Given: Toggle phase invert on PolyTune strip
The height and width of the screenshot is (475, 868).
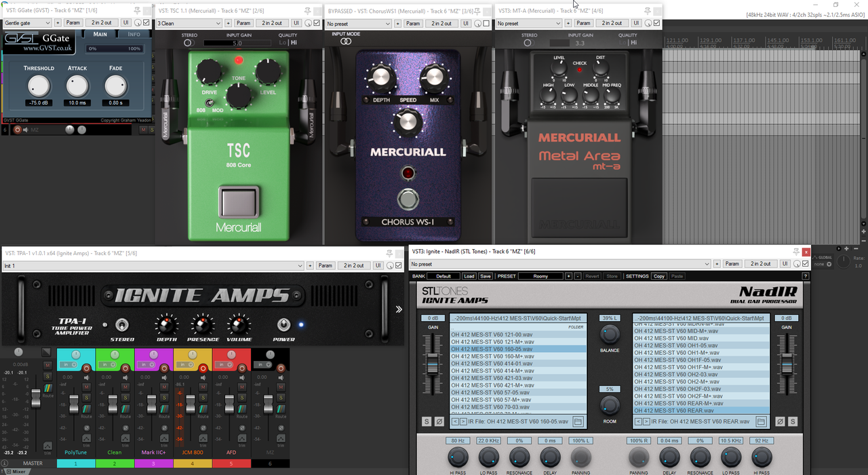Looking at the screenshot, I should (86, 428).
